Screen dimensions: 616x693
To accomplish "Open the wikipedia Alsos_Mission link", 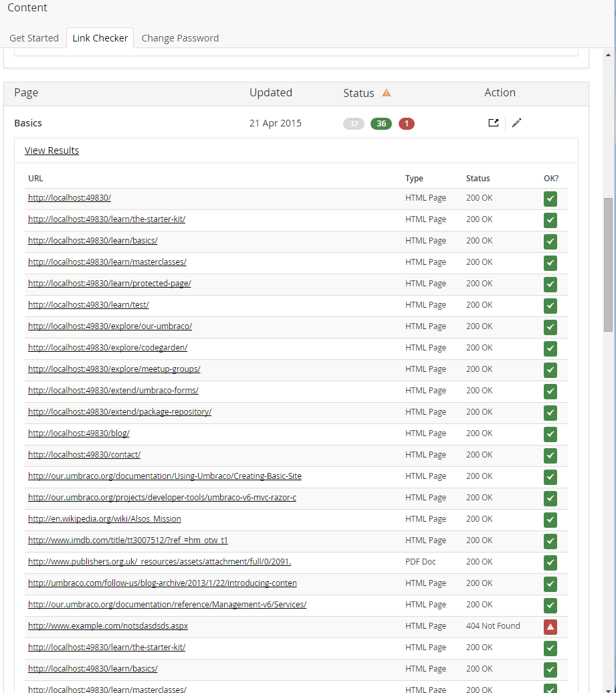I will tap(105, 518).
